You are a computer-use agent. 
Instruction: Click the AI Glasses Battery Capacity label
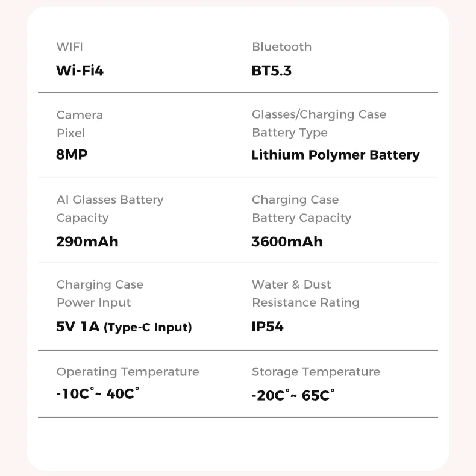tap(110, 208)
